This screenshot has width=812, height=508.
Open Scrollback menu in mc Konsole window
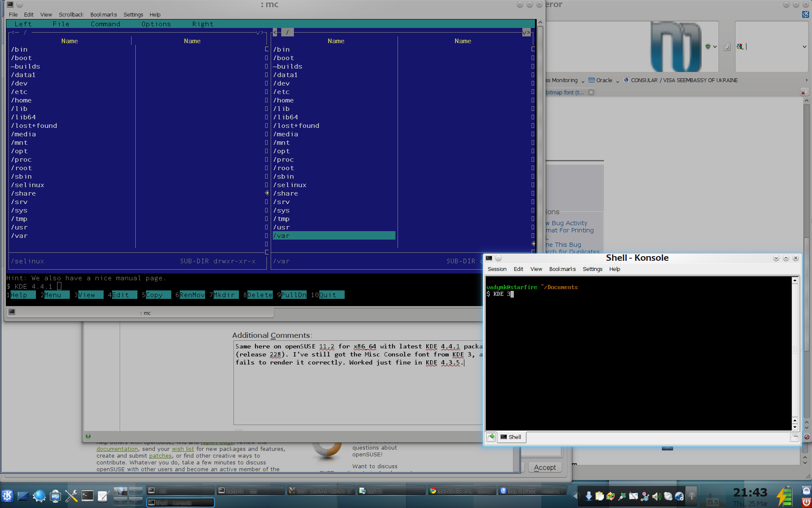click(71, 14)
